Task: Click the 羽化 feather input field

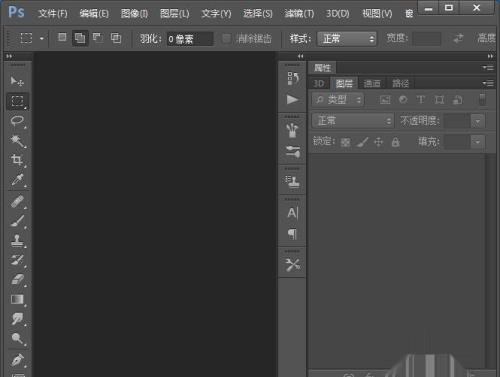Action: pyautogui.click(x=190, y=39)
